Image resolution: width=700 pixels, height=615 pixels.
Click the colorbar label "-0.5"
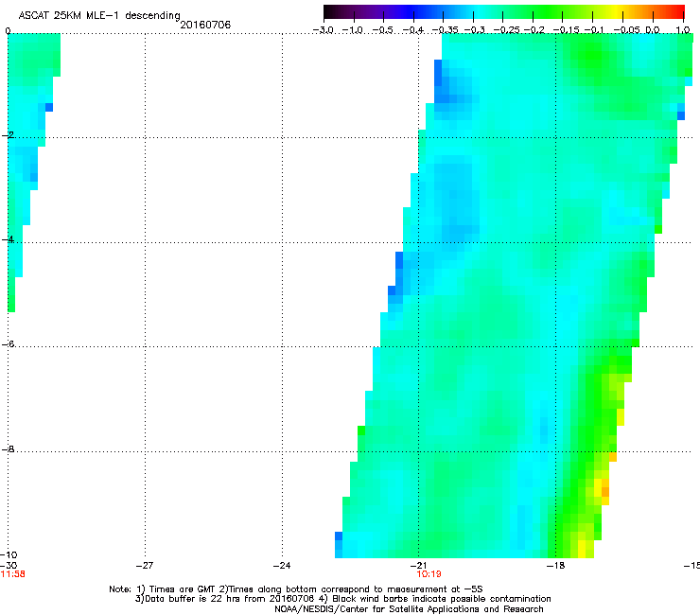382,30
